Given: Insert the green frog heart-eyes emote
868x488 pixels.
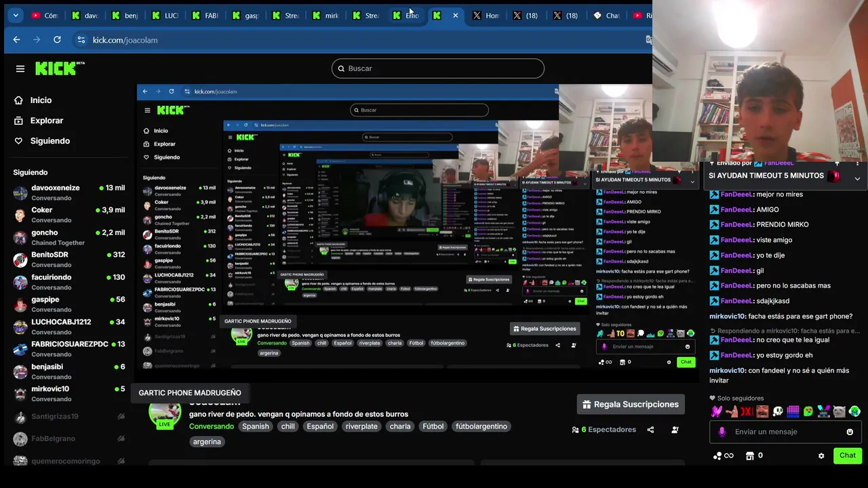Looking at the screenshot, I should [x=808, y=411].
